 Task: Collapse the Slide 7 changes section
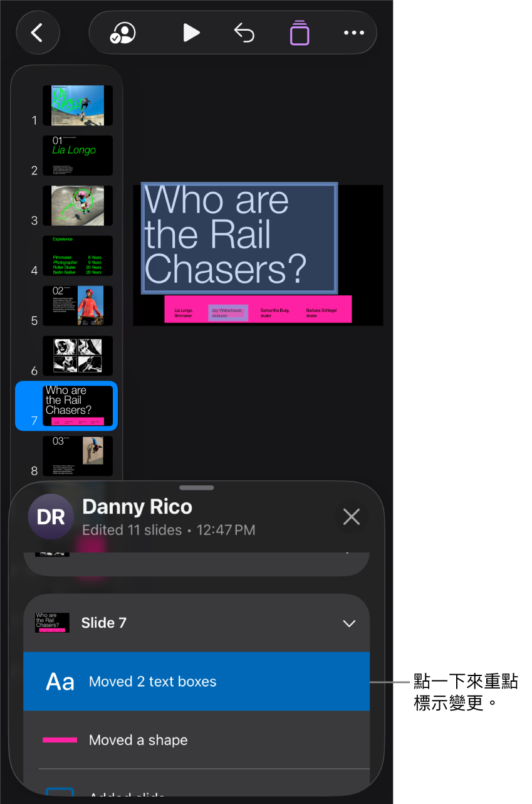(349, 623)
